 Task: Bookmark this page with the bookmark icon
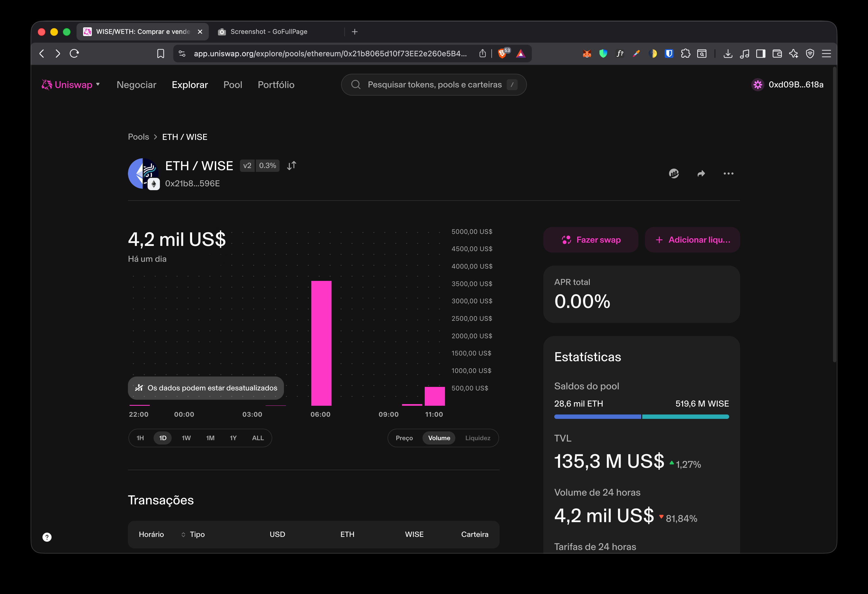pyautogui.click(x=161, y=54)
